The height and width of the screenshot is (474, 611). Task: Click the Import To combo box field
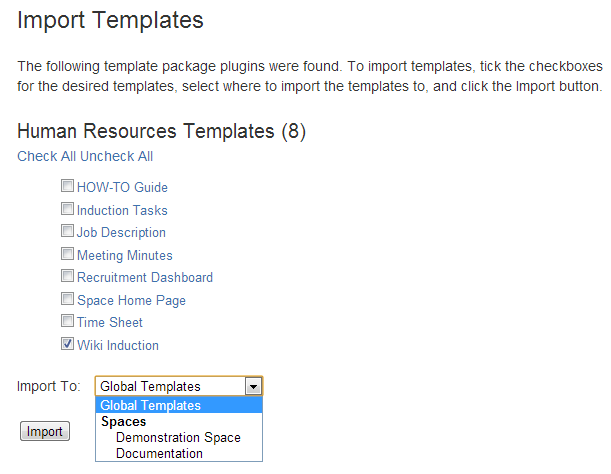tap(179, 386)
